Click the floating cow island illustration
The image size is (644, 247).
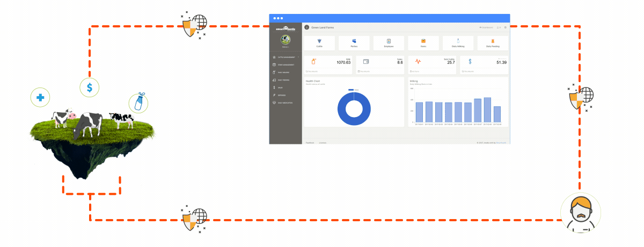(x=93, y=143)
